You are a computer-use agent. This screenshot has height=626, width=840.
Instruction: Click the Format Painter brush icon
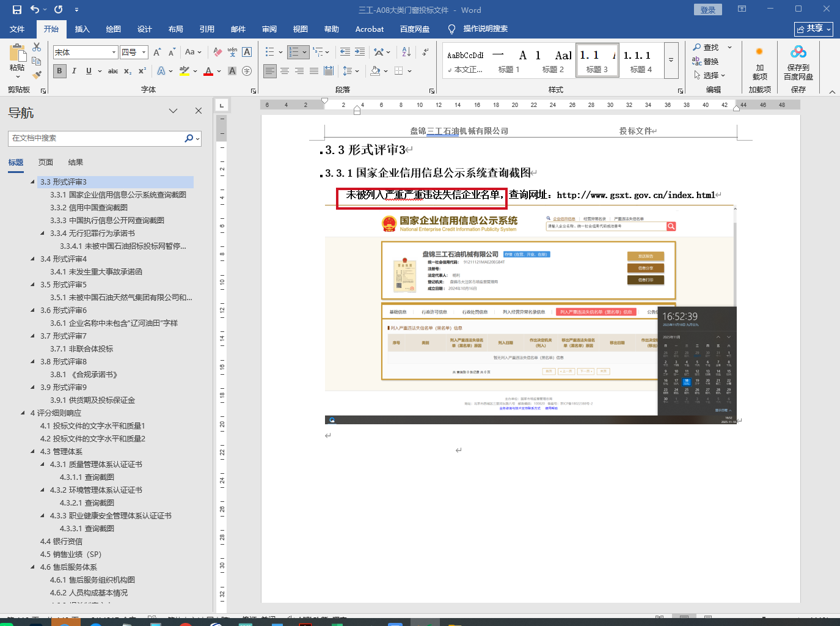click(37, 75)
